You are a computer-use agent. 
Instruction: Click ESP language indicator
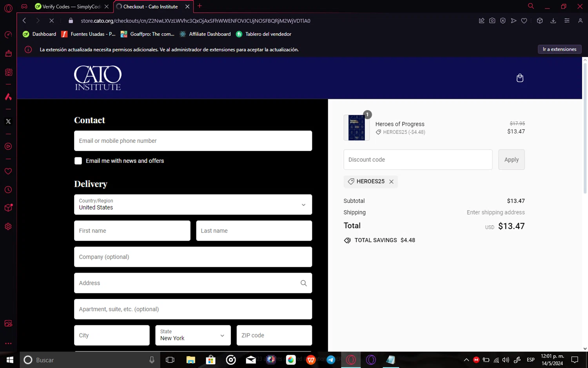pos(530,360)
